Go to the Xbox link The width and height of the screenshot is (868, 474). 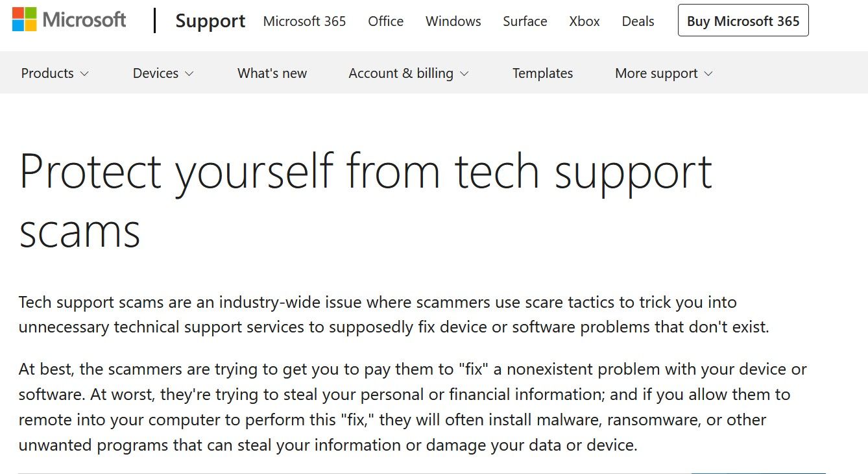pos(584,21)
